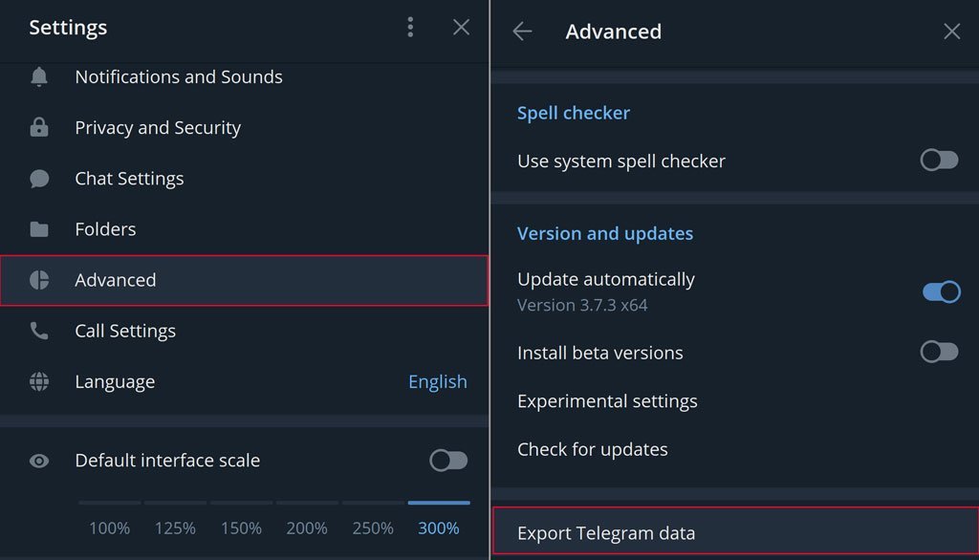Enable Install beta versions toggle
979x560 pixels.
[939, 352]
